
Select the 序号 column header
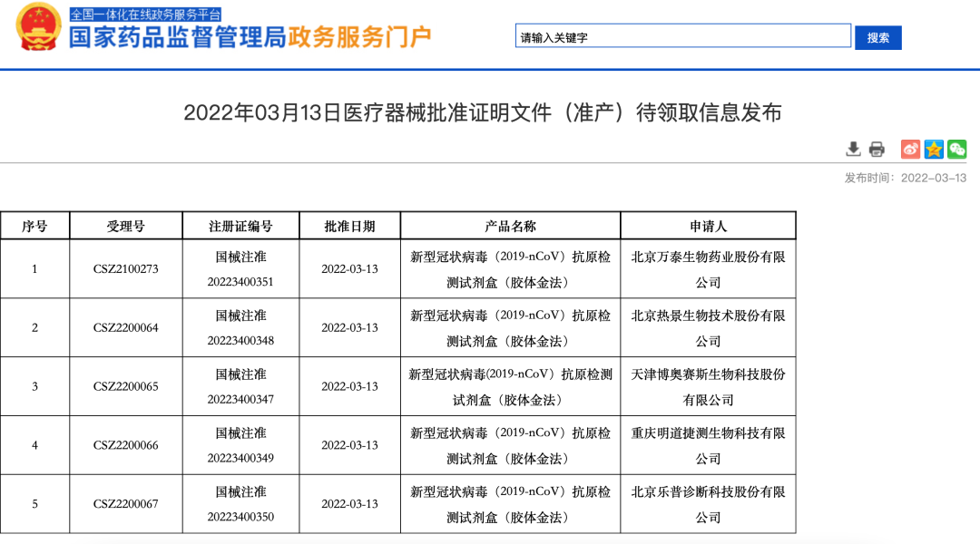(x=35, y=226)
